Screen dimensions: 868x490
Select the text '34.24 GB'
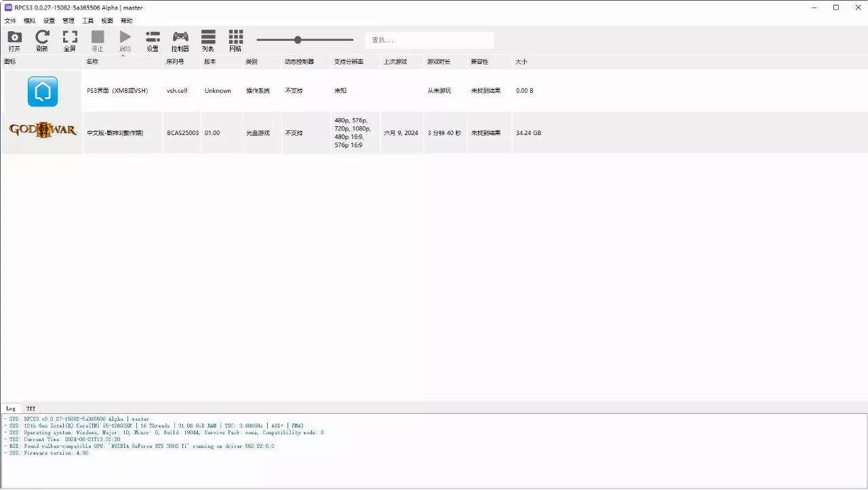528,133
